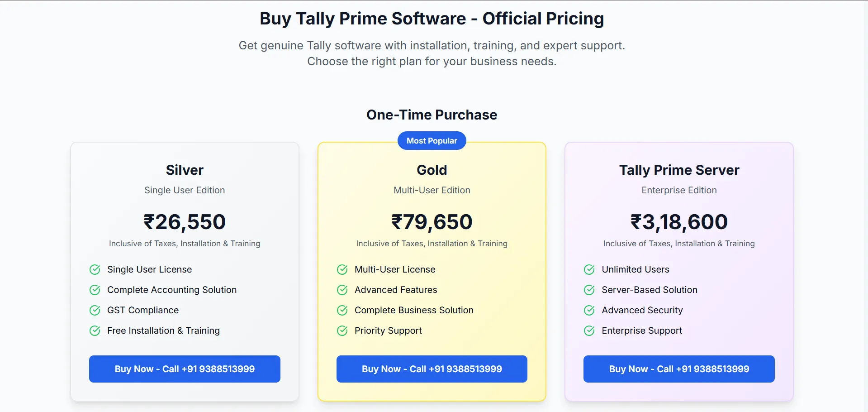Click the One-Time Purchase heading
Screen dimensions: 868x412
click(432, 115)
